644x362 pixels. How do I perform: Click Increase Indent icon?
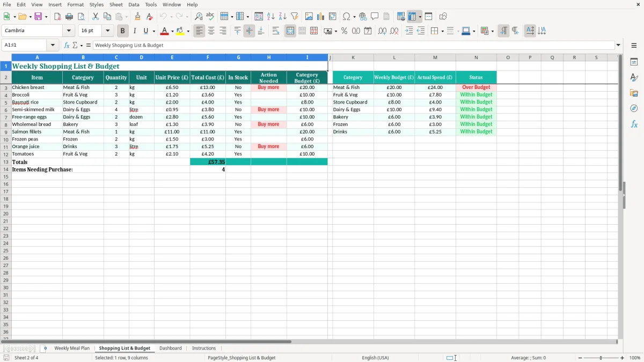409,31
